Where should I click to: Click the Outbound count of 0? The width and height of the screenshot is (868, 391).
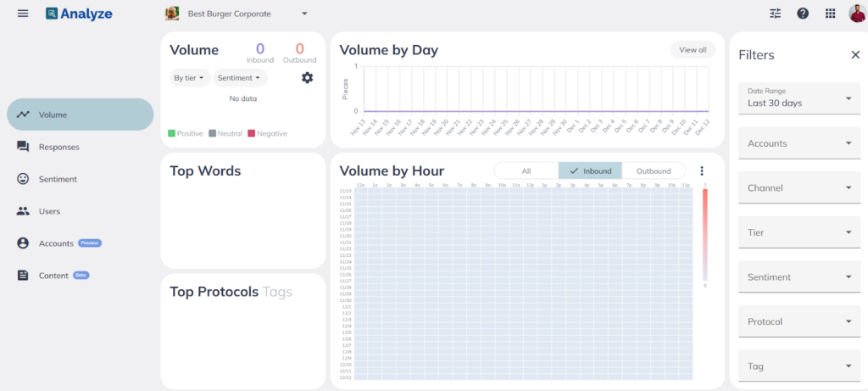tap(299, 48)
